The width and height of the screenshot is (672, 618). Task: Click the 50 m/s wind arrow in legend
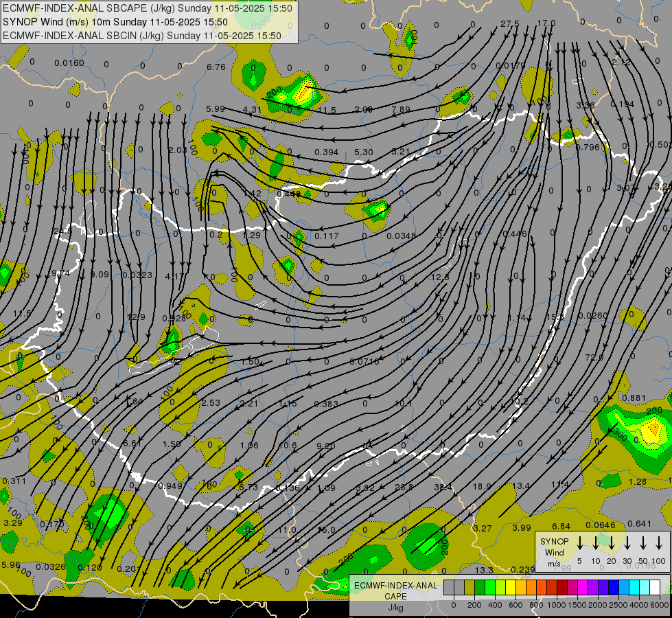pyautogui.click(x=643, y=543)
